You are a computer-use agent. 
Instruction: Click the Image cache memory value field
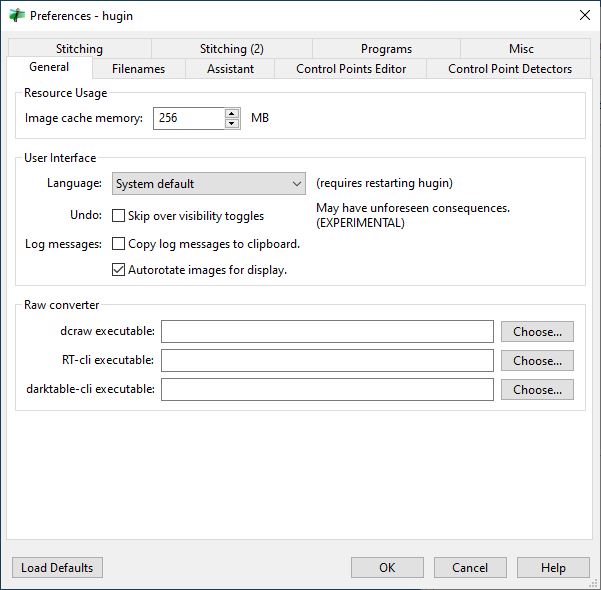[189, 118]
